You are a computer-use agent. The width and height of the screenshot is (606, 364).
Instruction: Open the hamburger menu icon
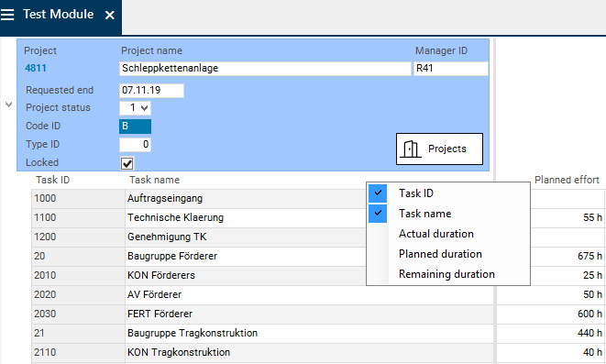point(7,15)
